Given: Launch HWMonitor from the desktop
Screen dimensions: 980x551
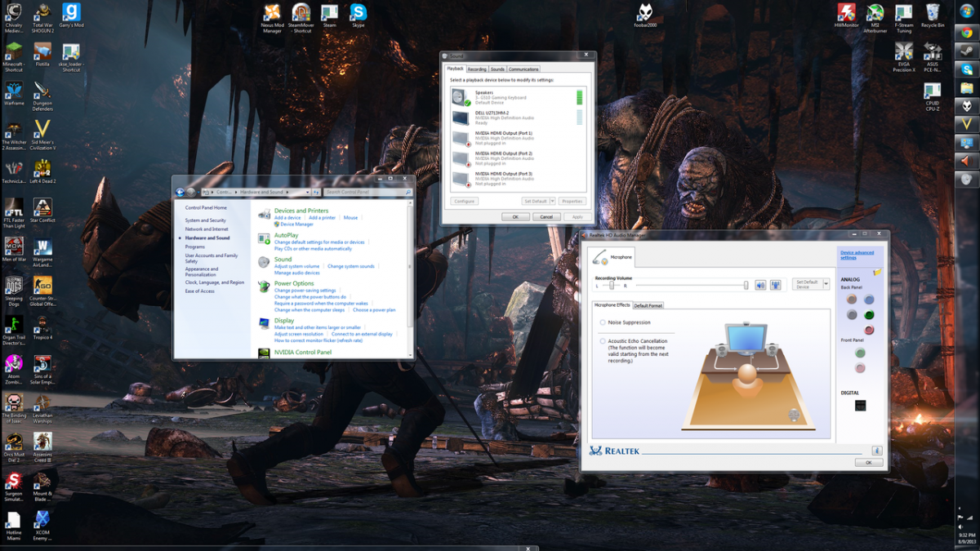Looking at the screenshot, I should (846, 16).
